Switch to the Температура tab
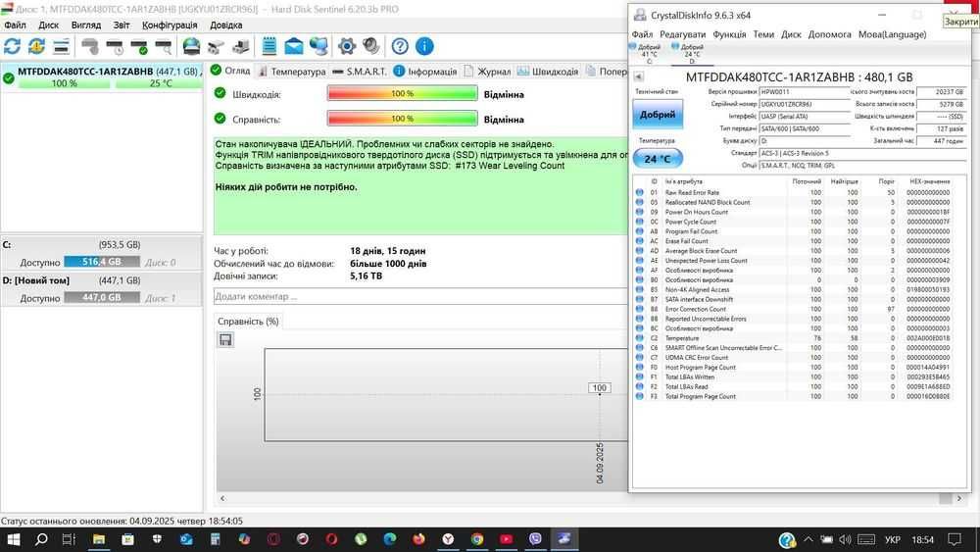980x552 pixels. coord(292,72)
